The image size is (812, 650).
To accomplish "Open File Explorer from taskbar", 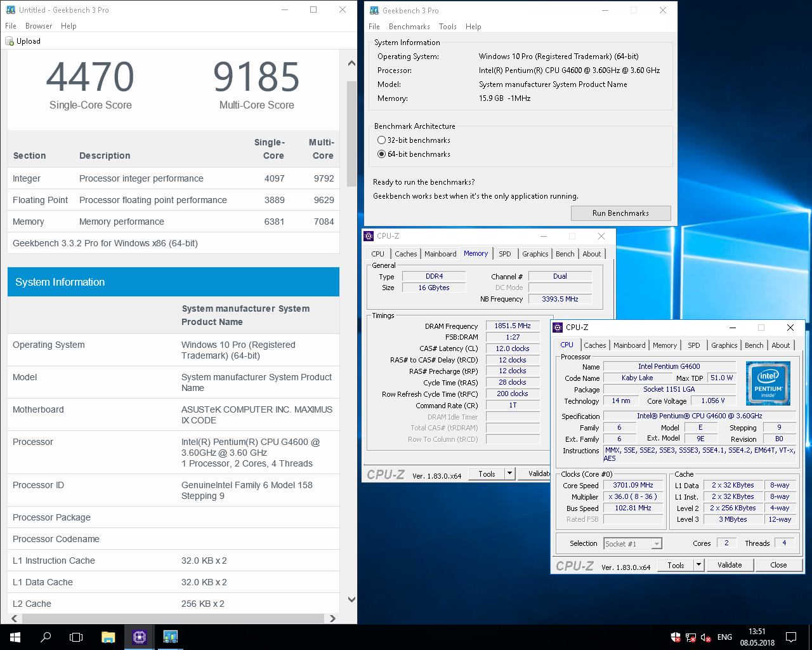I will coord(108,637).
